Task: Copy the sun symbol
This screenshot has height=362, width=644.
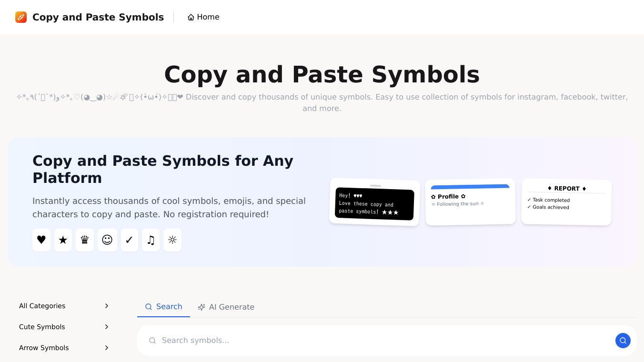Action: 172,240
